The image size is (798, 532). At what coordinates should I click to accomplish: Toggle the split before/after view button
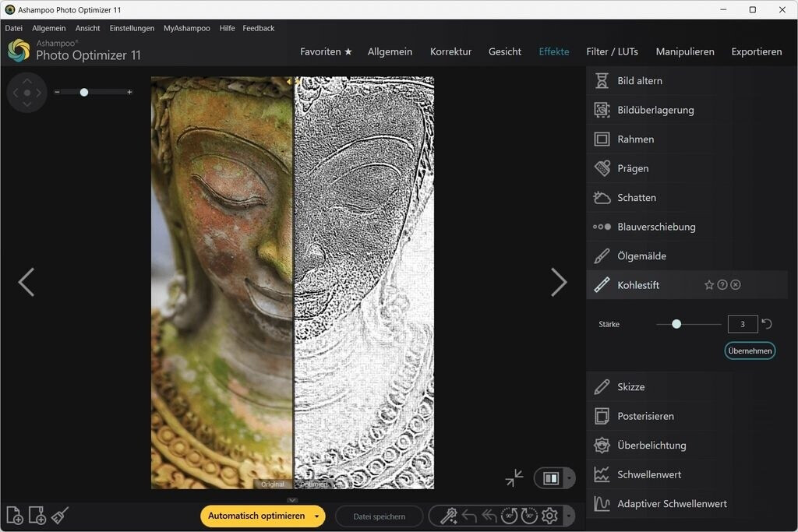tap(550, 478)
